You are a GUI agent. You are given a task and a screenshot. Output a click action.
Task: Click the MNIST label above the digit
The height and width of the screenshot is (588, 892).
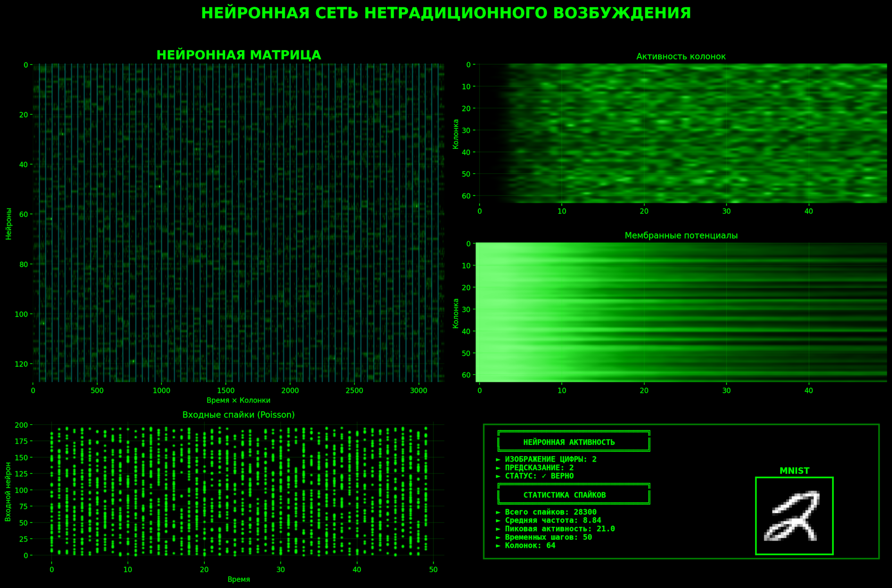click(x=794, y=471)
